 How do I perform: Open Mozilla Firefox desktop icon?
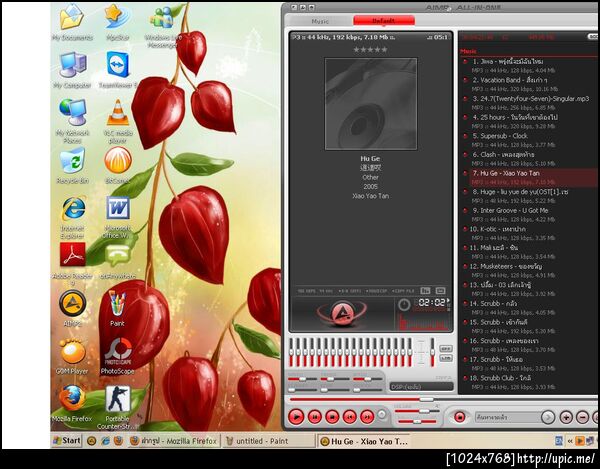(x=72, y=404)
